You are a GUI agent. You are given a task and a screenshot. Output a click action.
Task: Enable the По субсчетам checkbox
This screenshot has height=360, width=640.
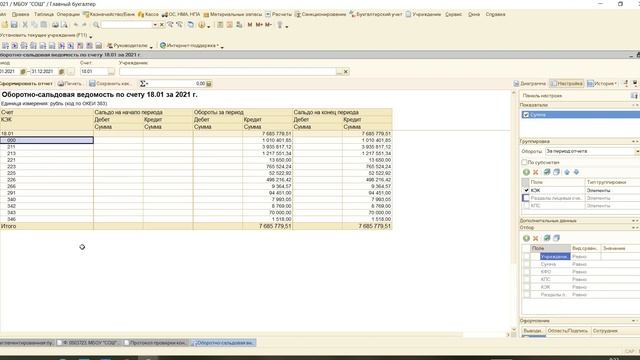pos(524,162)
